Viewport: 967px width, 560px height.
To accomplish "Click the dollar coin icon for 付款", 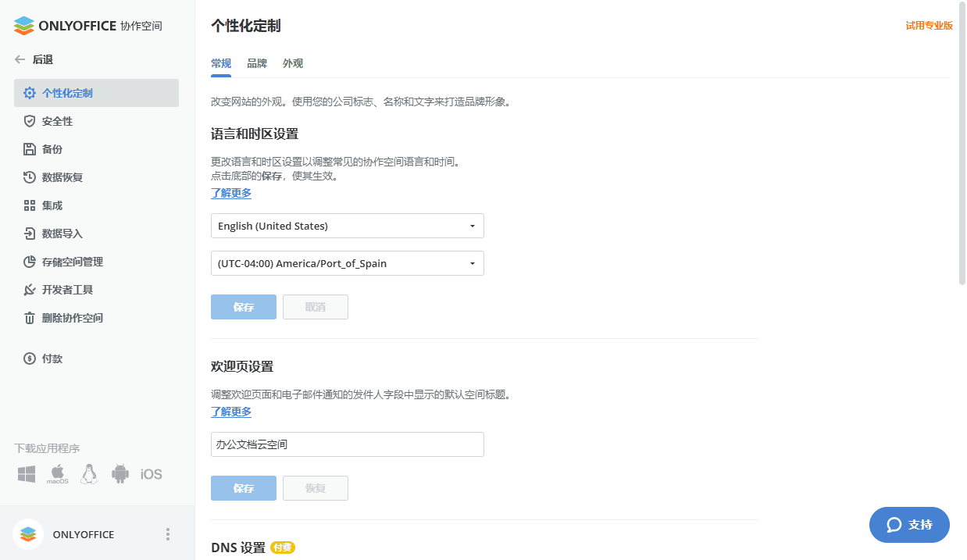I will 30,358.
